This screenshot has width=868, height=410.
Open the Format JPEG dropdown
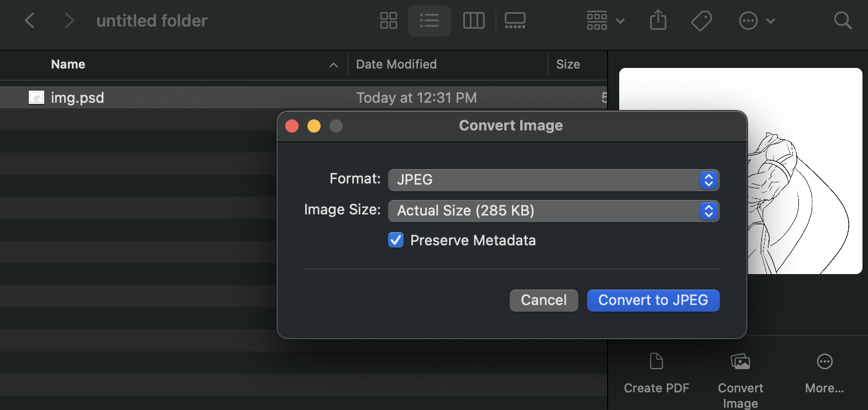pyautogui.click(x=553, y=180)
